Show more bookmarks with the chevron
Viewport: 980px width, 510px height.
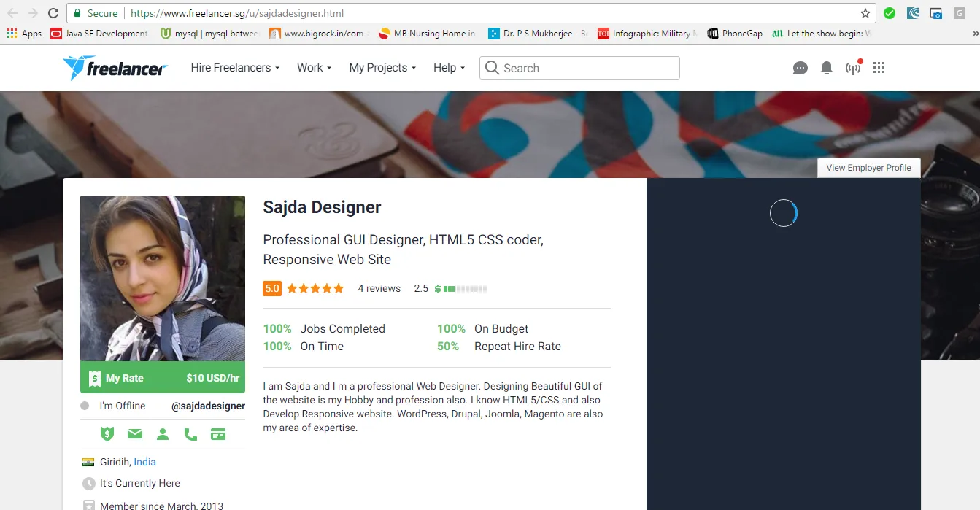tap(975, 34)
